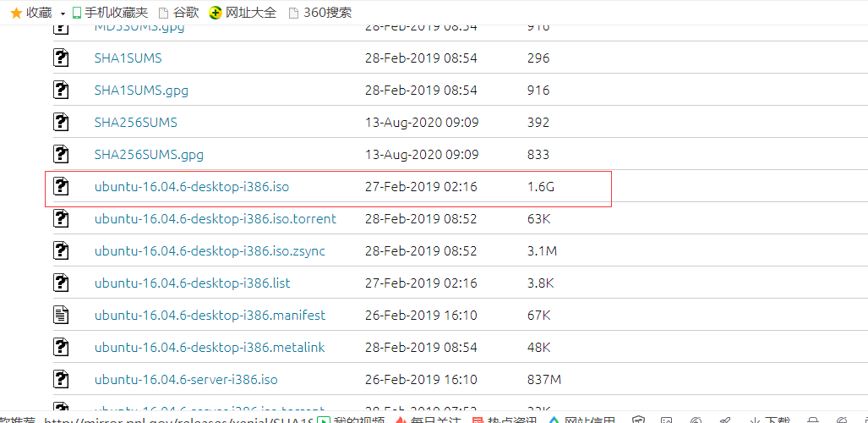The height and width of the screenshot is (423, 868).
Task: Expand the dropdown arrow beside 收藏
Action: (63, 13)
